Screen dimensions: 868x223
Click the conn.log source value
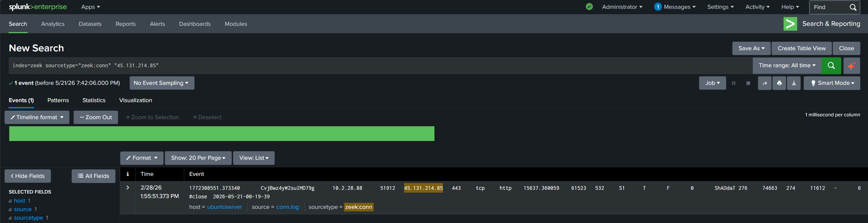pos(287,207)
